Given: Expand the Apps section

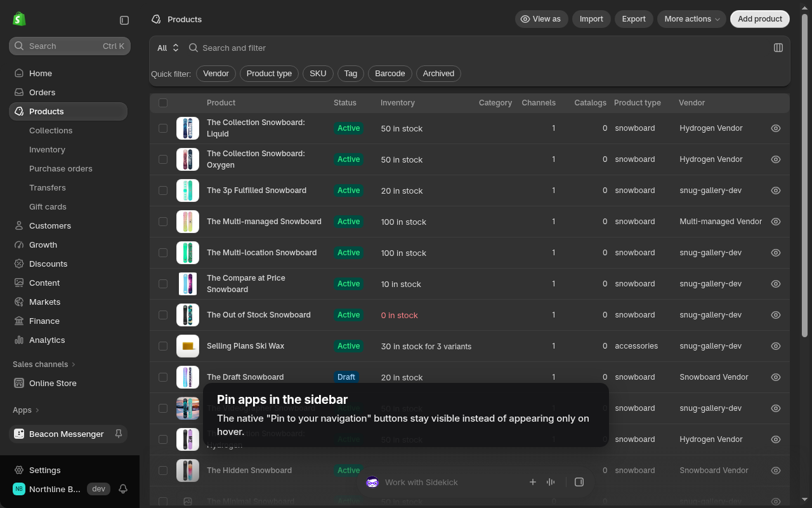Looking at the screenshot, I should [26, 410].
